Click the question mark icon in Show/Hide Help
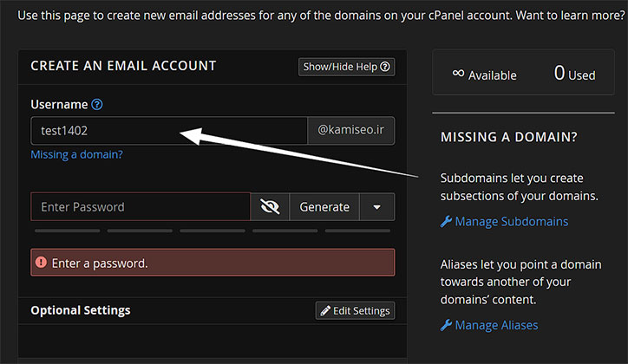The width and height of the screenshot is (628, 364). coord(385,67)
